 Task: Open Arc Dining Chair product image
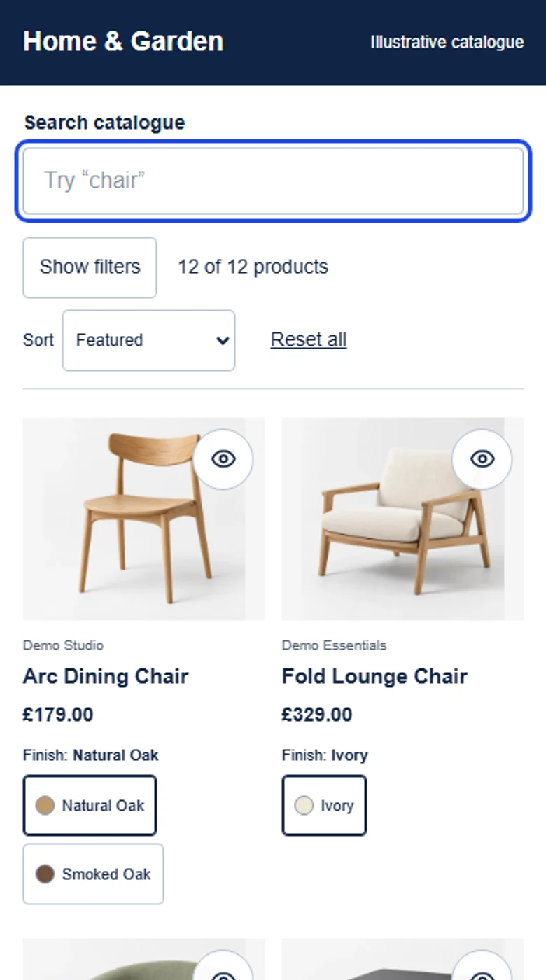pos(143,519)
